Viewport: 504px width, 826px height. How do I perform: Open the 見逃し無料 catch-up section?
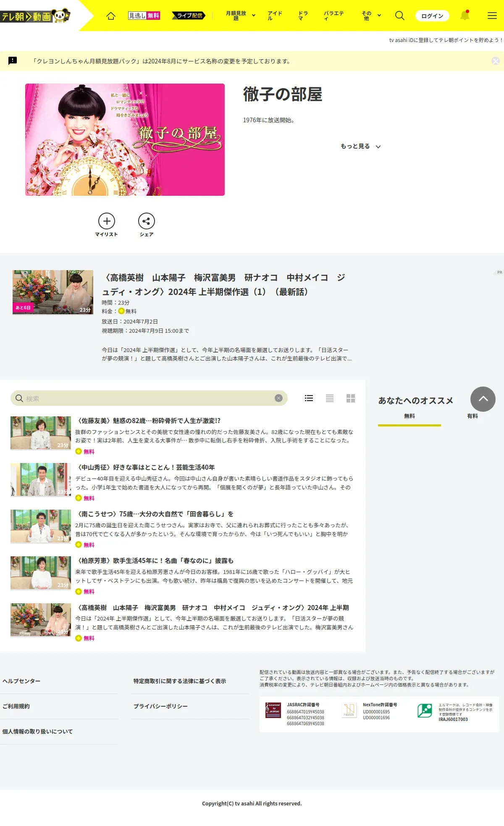144,16
